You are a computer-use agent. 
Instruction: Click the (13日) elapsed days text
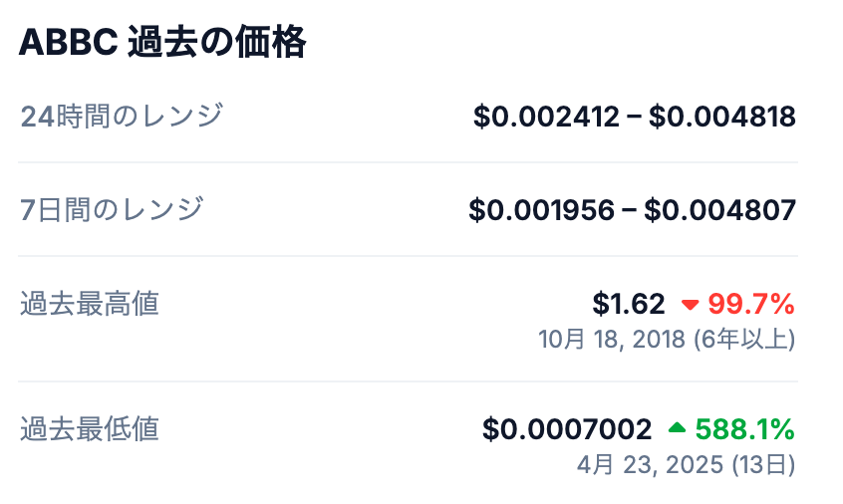(763, 465)
